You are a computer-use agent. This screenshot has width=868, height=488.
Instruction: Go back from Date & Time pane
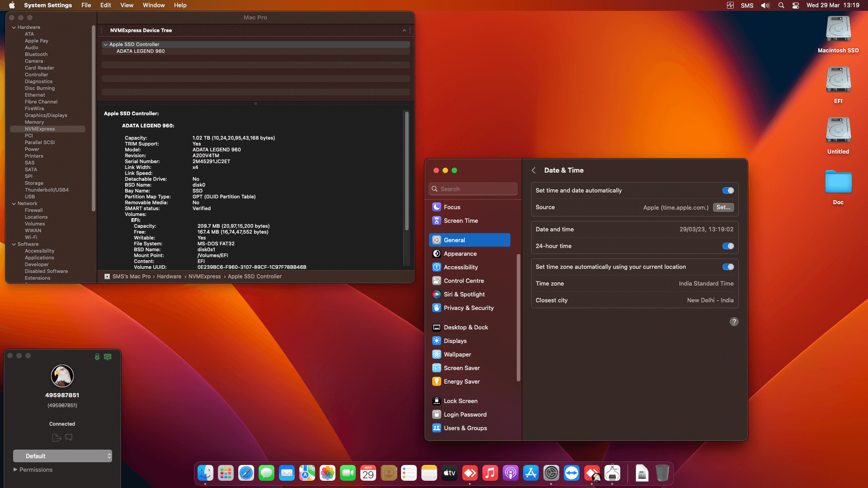(x=533, y=170)
